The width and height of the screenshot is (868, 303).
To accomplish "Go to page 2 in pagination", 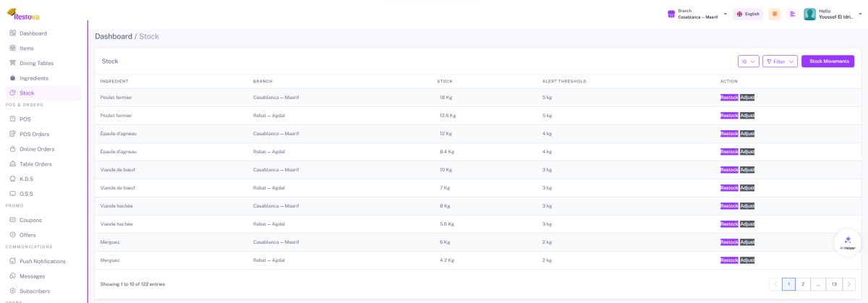I will pyautogui.click(x=803, y=284).
